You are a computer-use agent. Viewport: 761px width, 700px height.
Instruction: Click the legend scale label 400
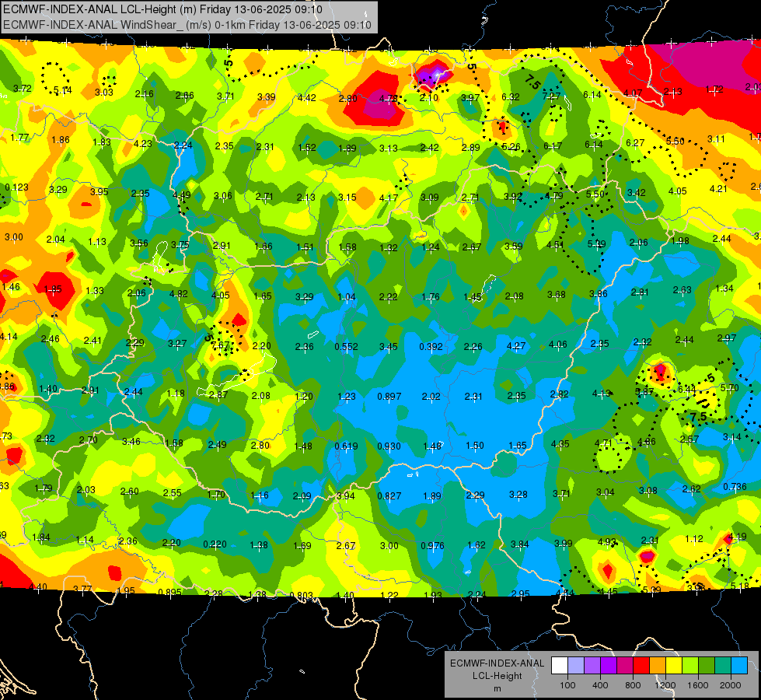click(x=600, y=685)
